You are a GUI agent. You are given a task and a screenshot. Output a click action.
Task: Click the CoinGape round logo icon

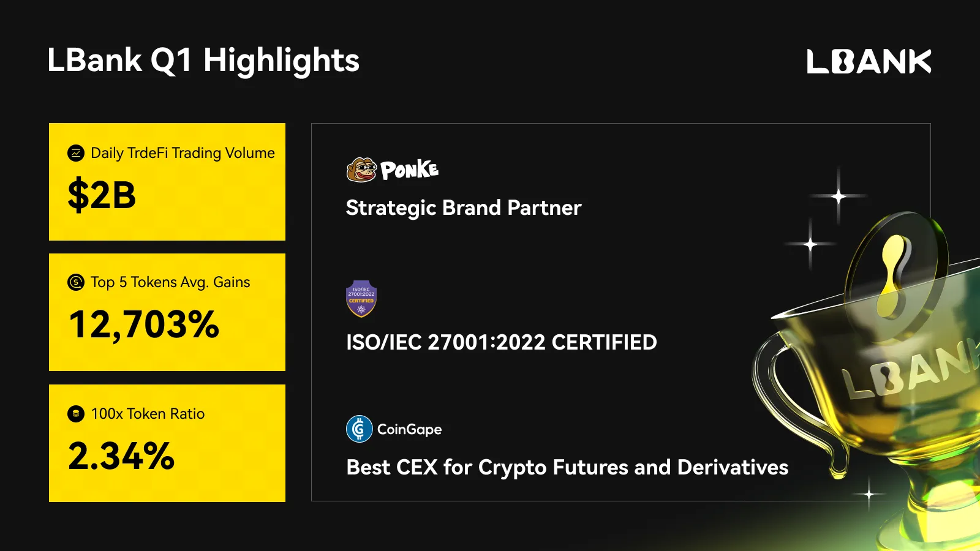pos(360,429)
